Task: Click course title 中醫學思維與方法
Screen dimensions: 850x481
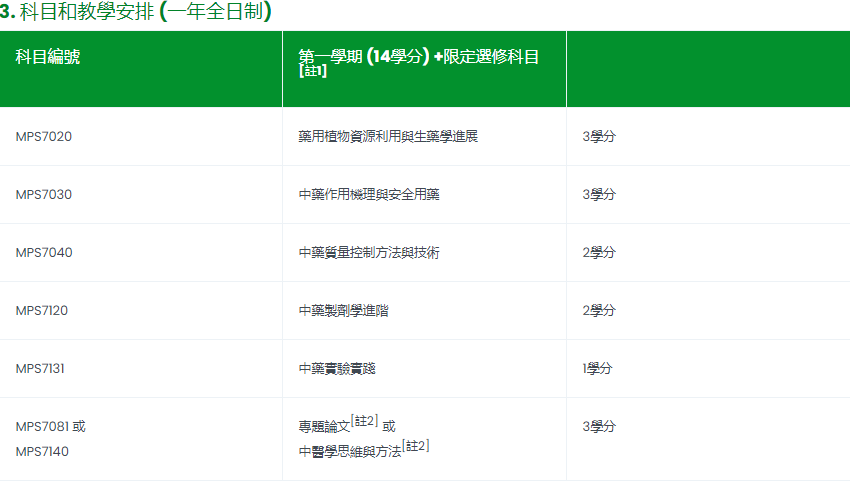Action: click(349, 452)
